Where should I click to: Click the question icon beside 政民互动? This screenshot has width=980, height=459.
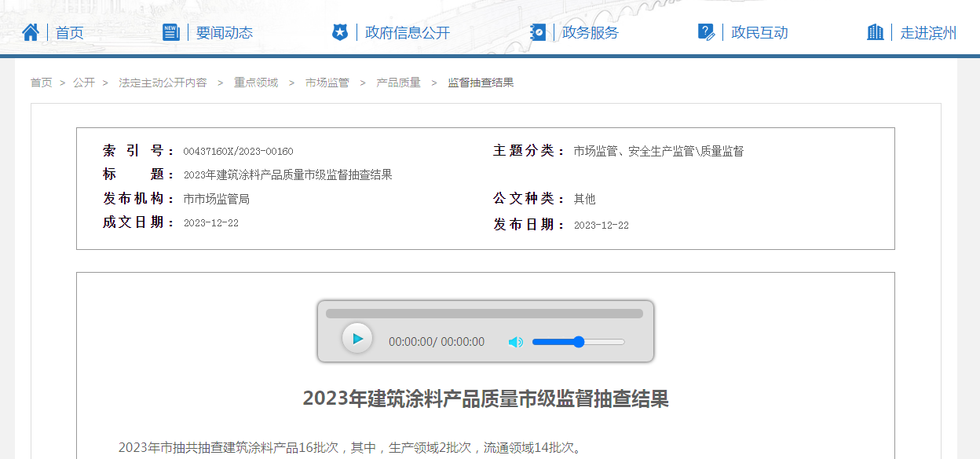tap(706, 32)
